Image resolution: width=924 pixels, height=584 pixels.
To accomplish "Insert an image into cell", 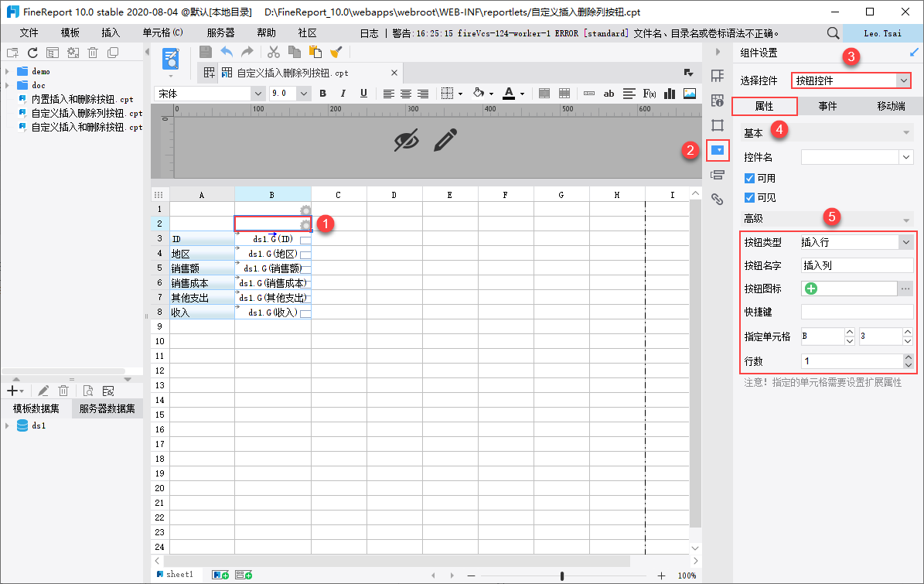I will pyautogui.click(x=690, y=93).
